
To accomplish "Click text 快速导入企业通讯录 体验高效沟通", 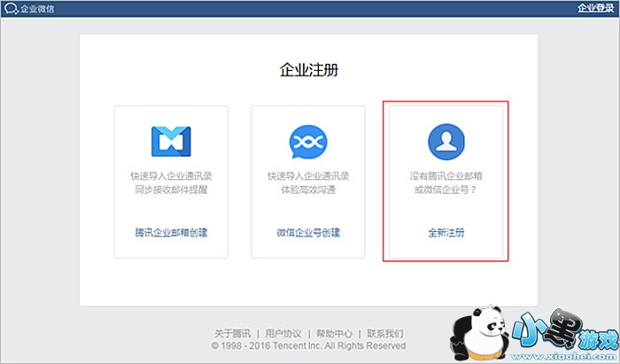I will tap(308, 182).
